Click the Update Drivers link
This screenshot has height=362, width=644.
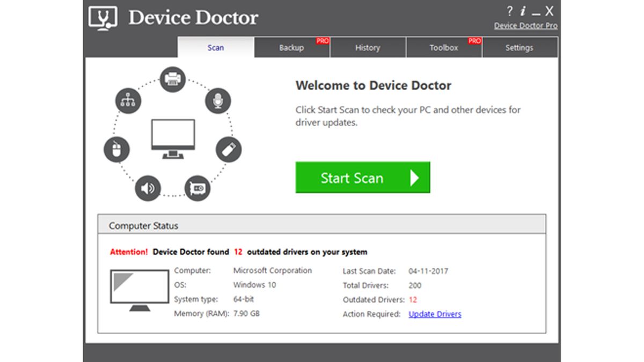tap(435, 314)
